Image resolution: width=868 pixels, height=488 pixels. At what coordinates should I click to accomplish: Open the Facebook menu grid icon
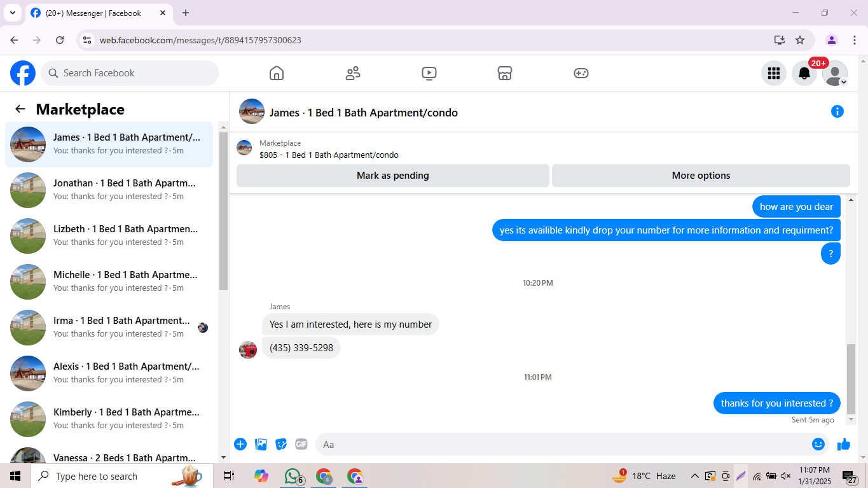pos(774,73)
